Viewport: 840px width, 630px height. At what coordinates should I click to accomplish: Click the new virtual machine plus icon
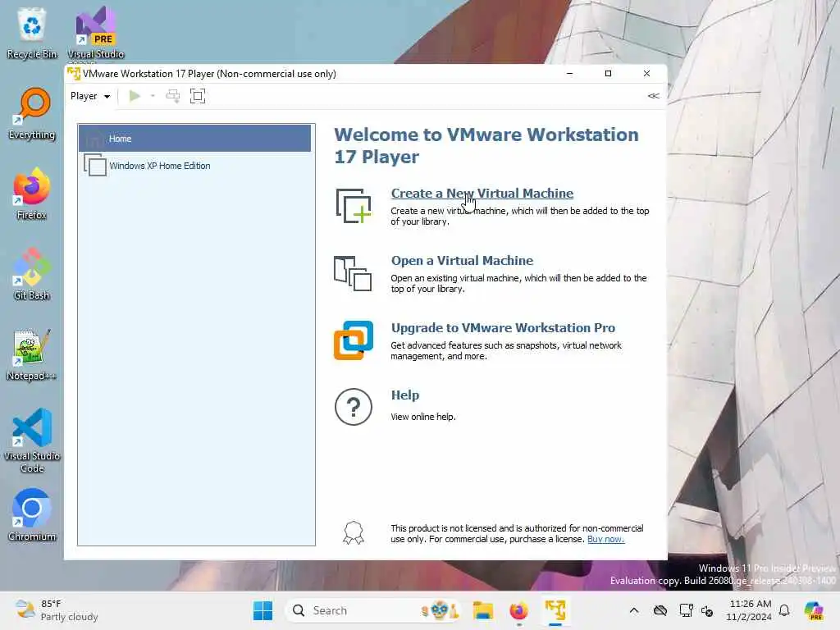click(x=354, y=206)
